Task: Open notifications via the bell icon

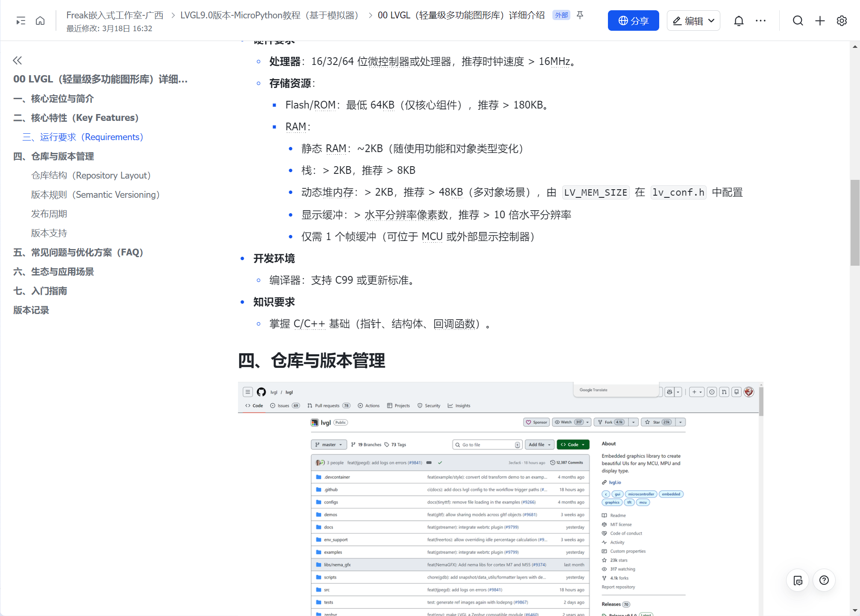Action: click(x=739, y=20)
